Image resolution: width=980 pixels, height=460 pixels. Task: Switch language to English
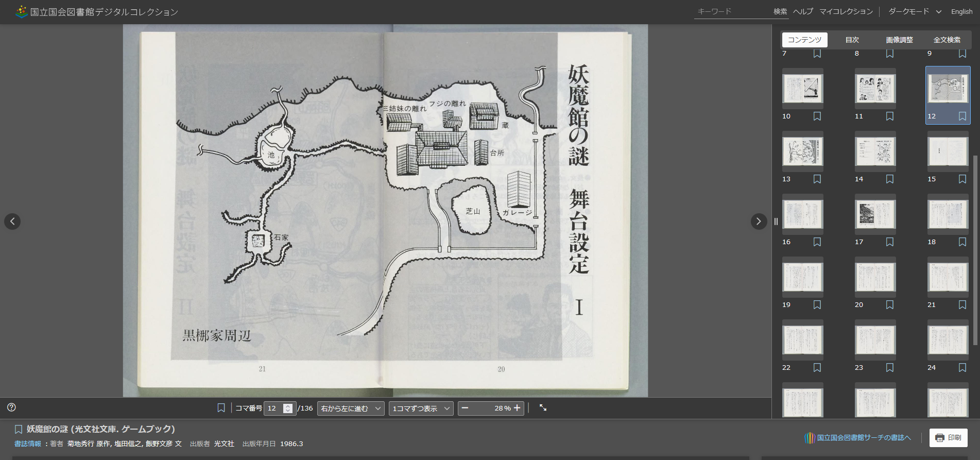click(961, 11)
